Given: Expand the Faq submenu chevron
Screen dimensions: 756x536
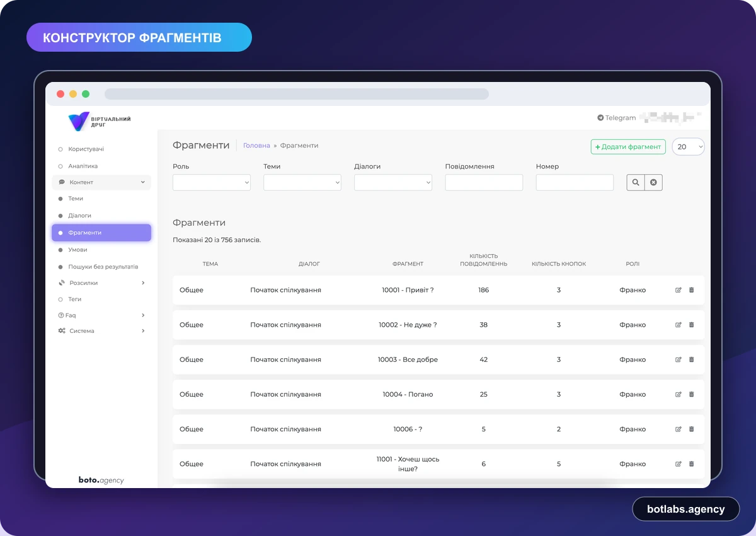Looking at the screenshot, I should point(143,315).
